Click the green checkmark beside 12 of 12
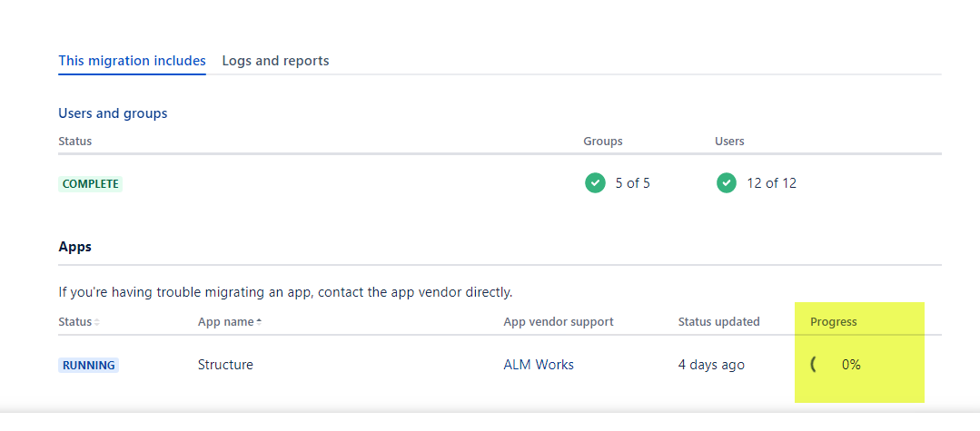 [x=727, y=183]
